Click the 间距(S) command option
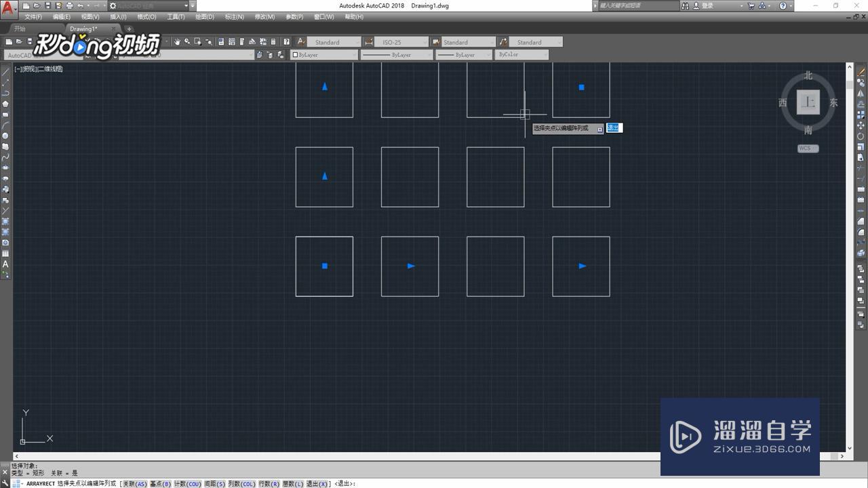Image resolution: width=868 pixels, height=488 pixels. (216, 484)
